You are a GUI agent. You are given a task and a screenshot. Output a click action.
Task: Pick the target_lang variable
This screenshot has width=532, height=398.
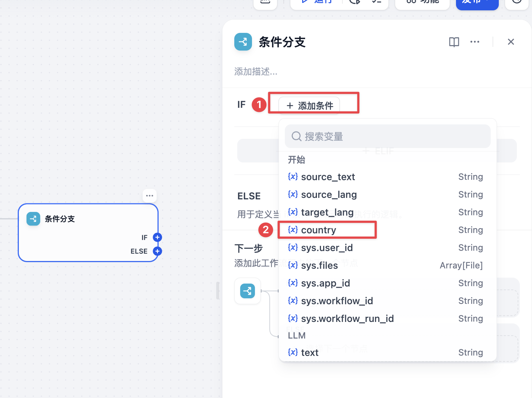click(386, 212)
